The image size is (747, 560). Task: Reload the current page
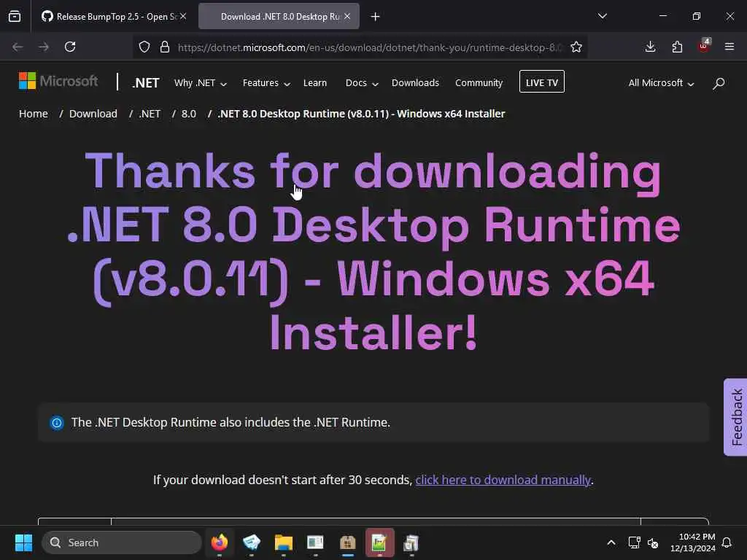(x=70, y=47)
